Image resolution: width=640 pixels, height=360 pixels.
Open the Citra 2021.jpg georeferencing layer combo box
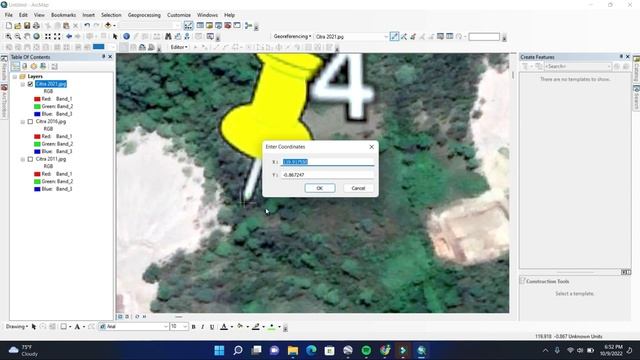click(351, 37)
